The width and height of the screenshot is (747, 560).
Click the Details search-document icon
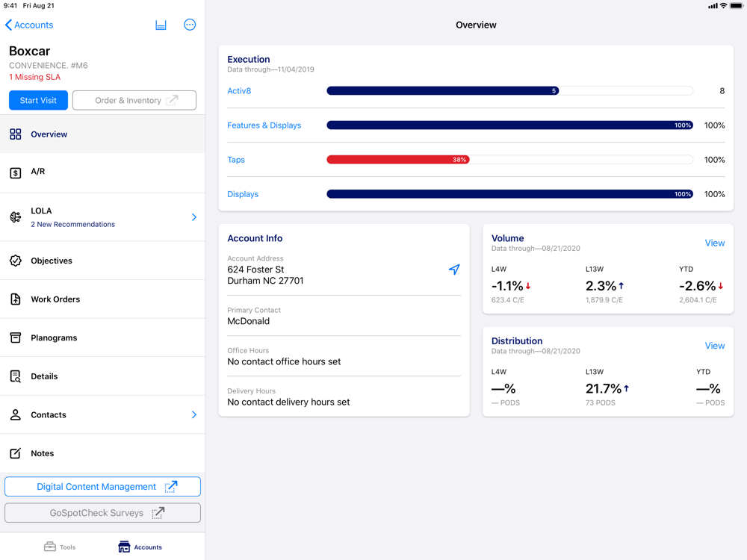click(16, 376)
